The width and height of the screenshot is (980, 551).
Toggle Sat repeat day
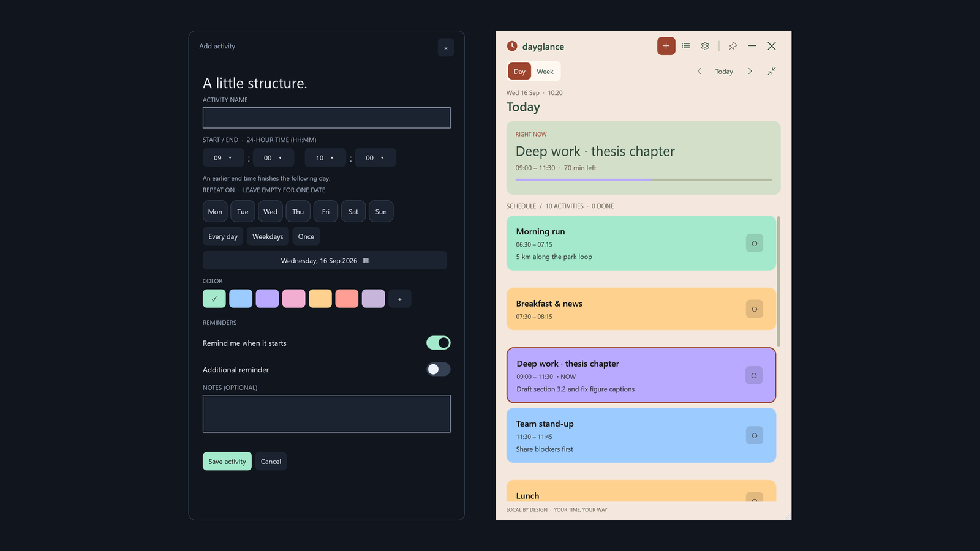tap(353, 211)
